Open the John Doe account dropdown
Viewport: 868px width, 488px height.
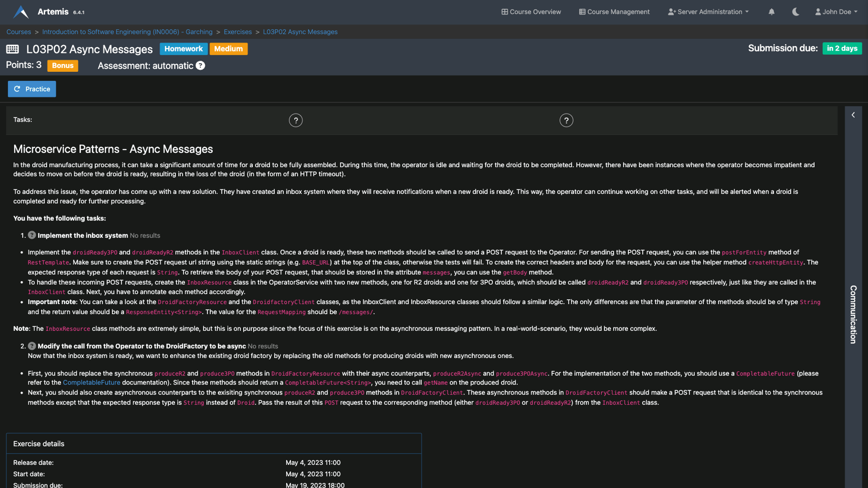pyautogui.click(x=836, y=12)
